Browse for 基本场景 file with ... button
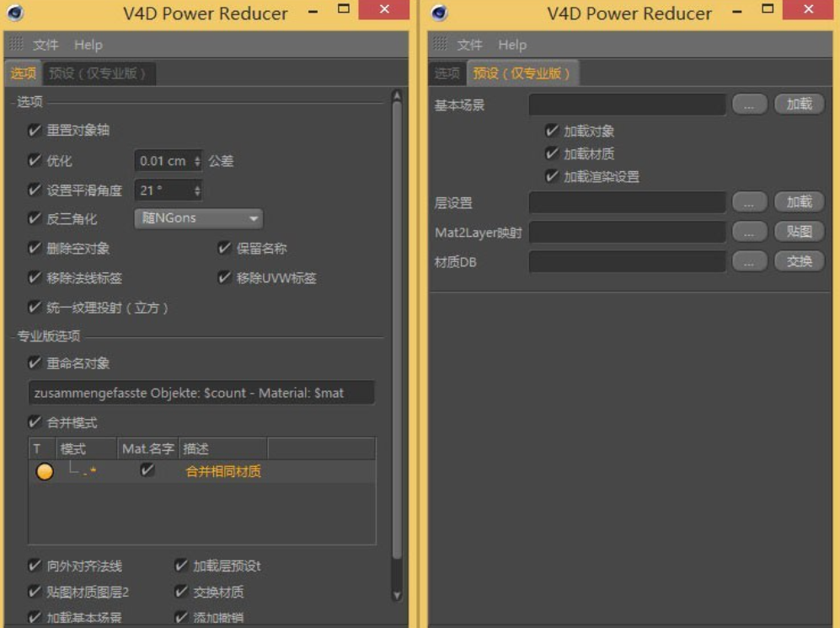This screenshot has height=628, width=840. [750, 105]
